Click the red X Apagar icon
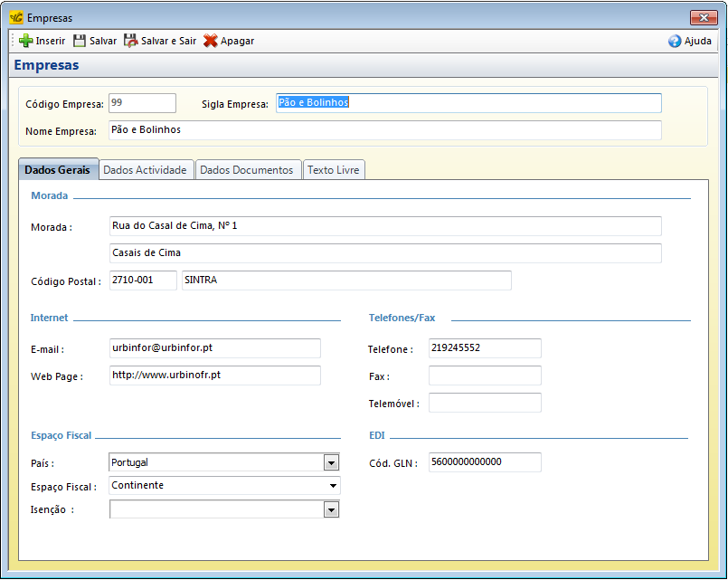 point(210,41)
